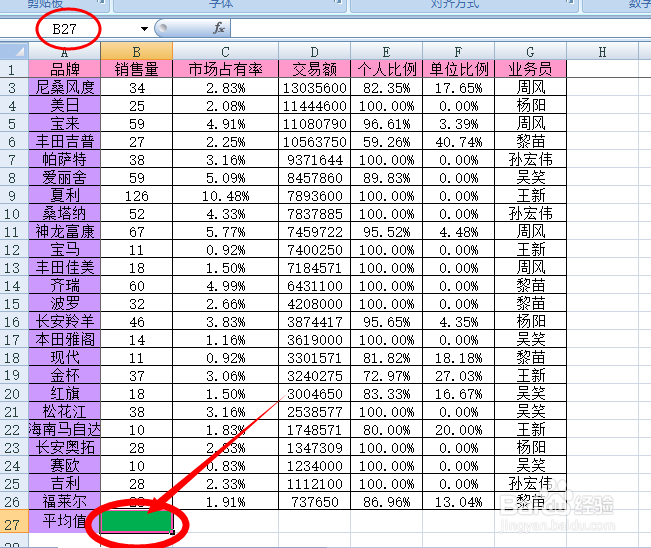Click brand cell 齐瑞
The width and height of the screenshot is (651, 548).
pos(64,286)
